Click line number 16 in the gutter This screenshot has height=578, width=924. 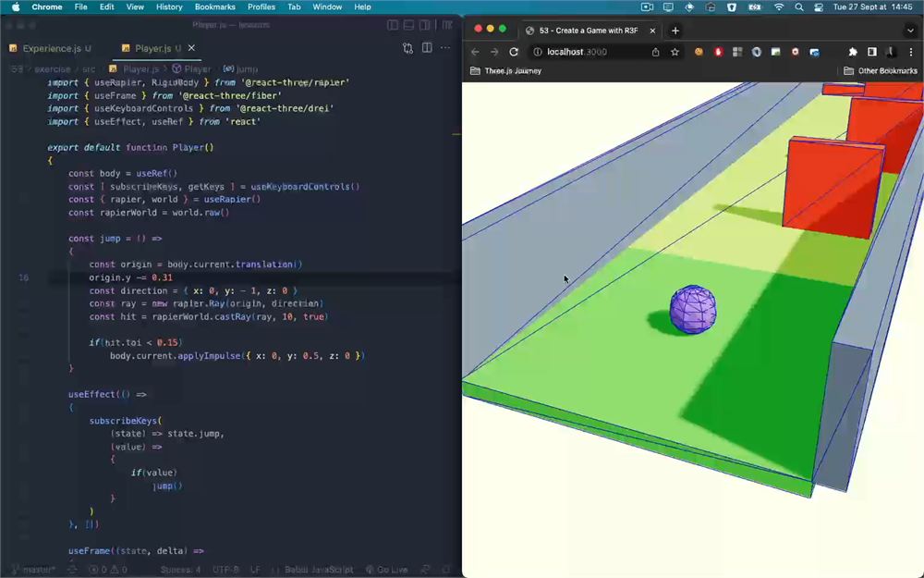click(x=24, y=277)
